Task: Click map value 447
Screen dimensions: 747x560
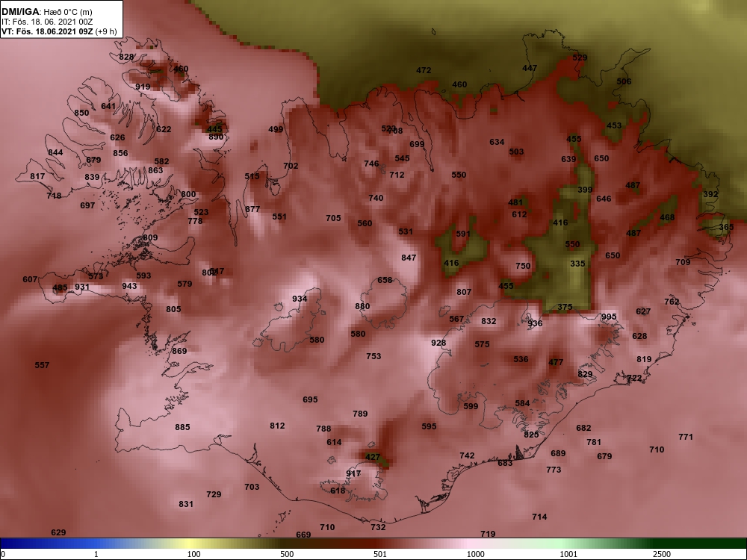Action: 530,68
